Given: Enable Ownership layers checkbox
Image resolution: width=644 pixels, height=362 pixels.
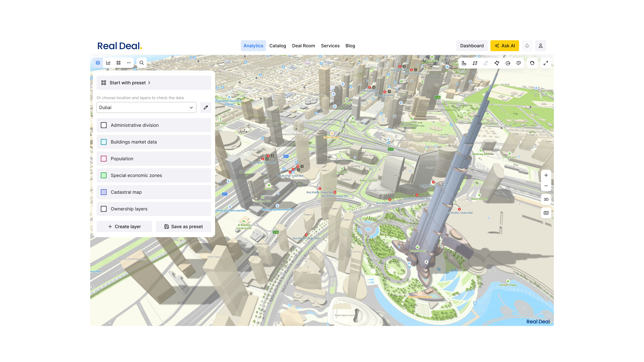Looking at the screenshot, I should (104, 209).
